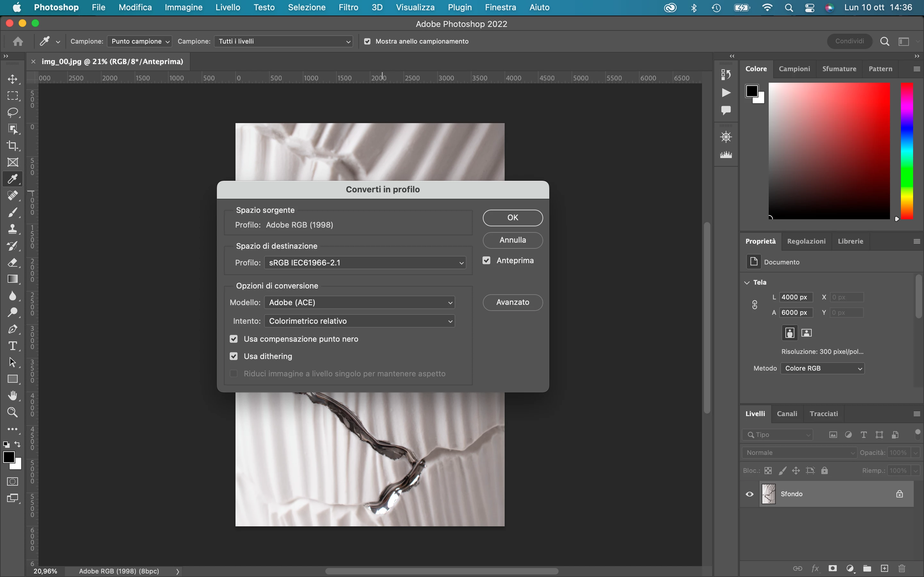Select the Crop tool
The width and height of the screenshot is (924, 577).
(x=13, y=146)
